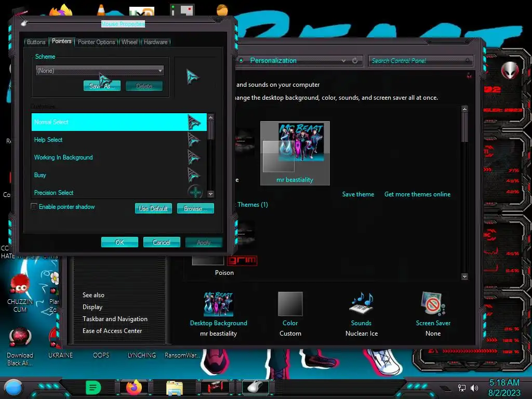Select the Help Select list row
Screen dimensions: 532x399
tap(119, 140)
